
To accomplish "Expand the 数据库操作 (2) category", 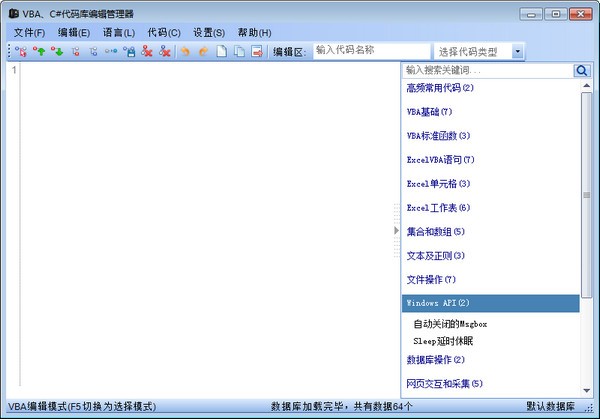I will (435, 360).
